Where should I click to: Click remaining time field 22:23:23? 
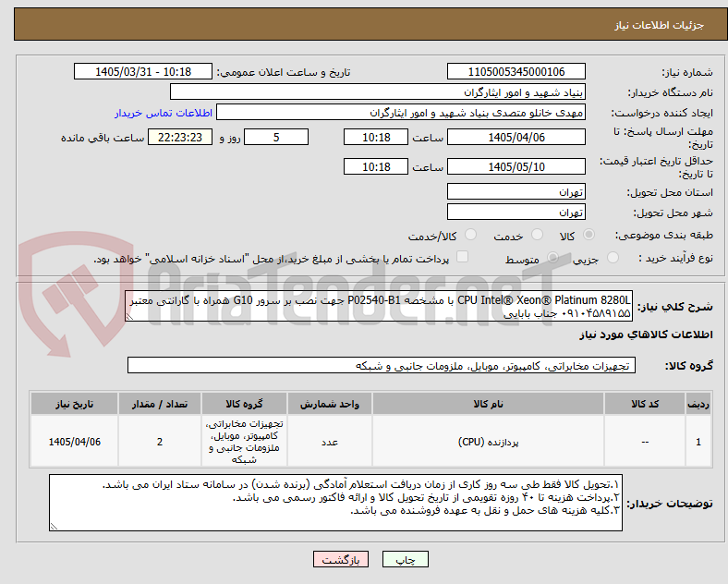[180, 138]
